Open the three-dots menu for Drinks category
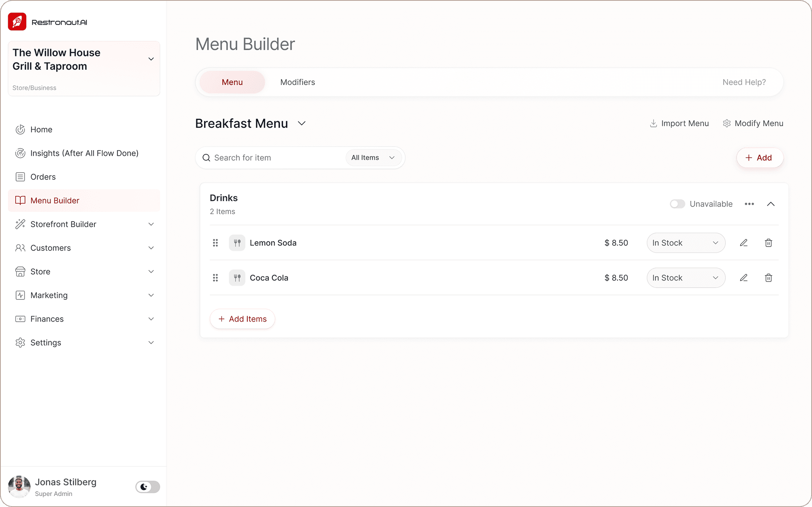Screen dimensions: 812x507 pyautogui.click(x=749, y=204)
